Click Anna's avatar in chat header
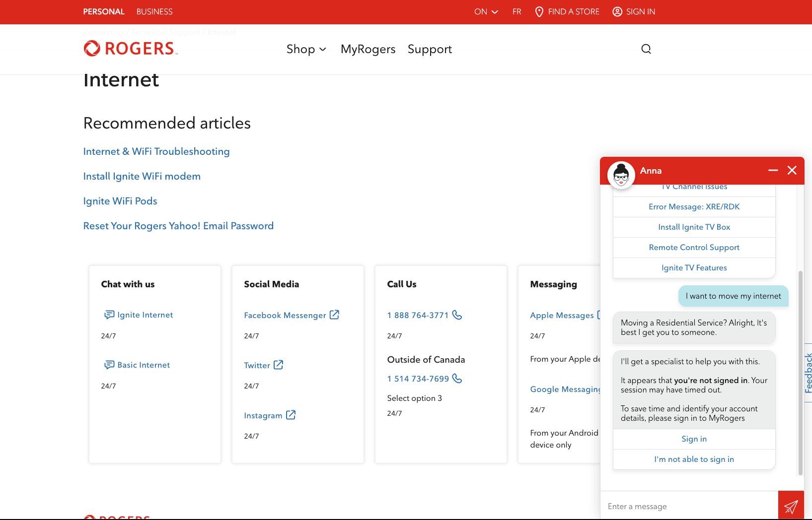Viewport: 812px width, 520px height. (621, 175)
